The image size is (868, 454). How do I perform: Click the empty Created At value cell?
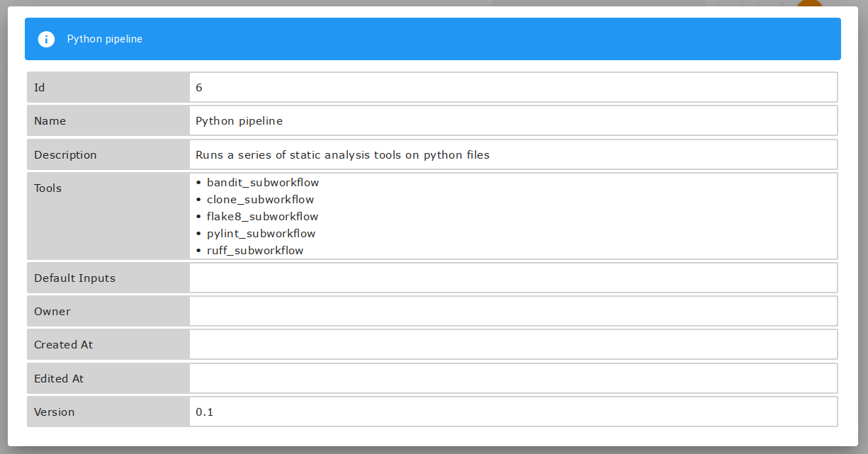pyautogui.click(x=514, y=344)
